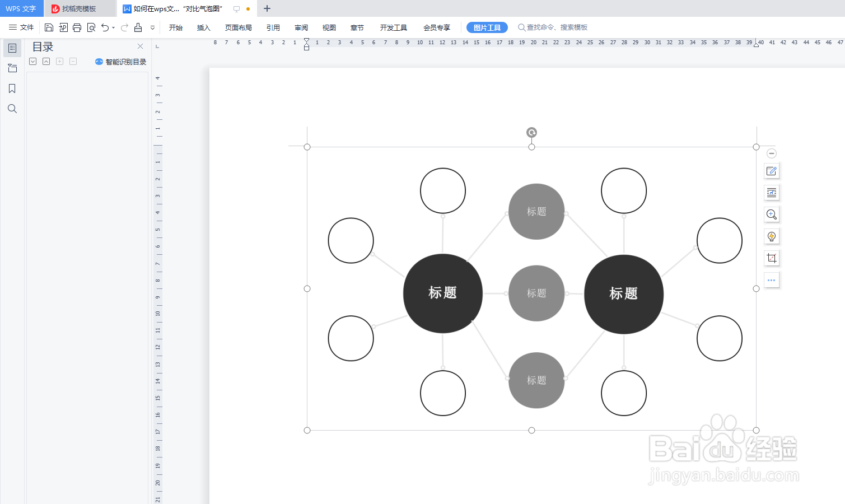Open the 引用 ribbon tab

pyautogui.click(x=273, y=27)
